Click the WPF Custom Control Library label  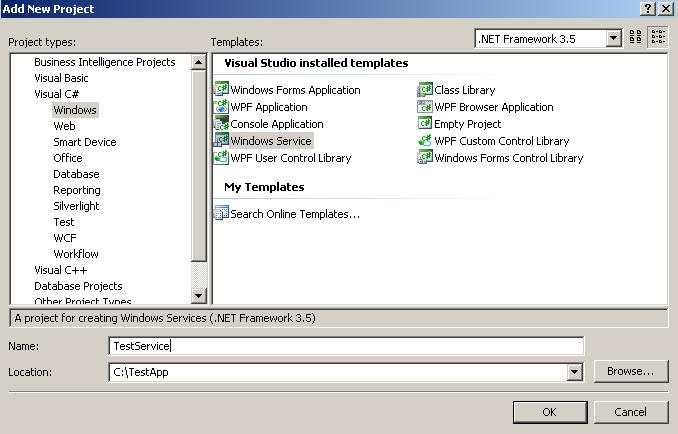(502, 141)
